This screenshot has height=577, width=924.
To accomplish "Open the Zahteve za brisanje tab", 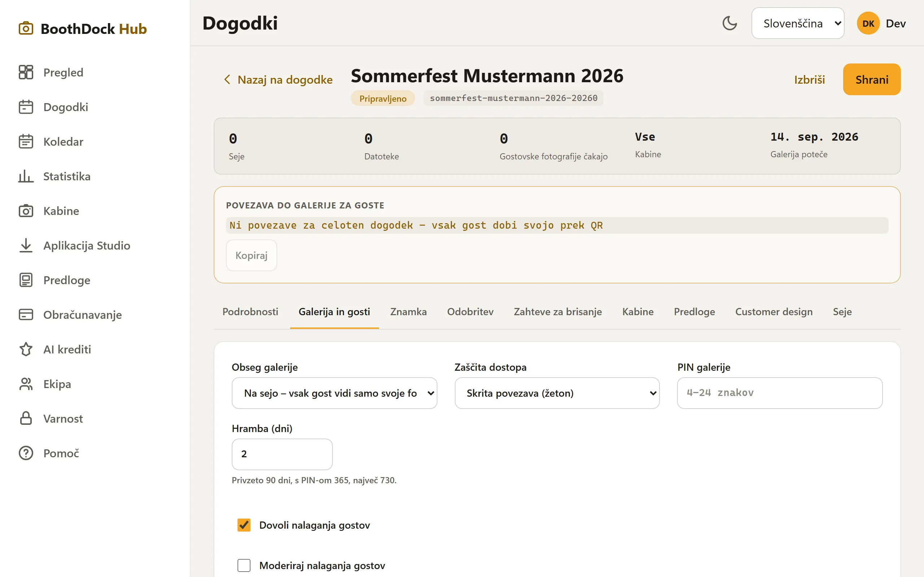I will point(557,311).
